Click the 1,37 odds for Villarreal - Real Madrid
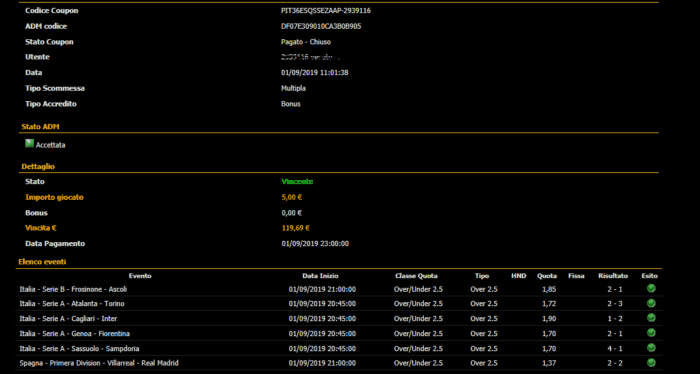Screen dimensions: 700x374 pyautogui.click(x=549, y=363)
